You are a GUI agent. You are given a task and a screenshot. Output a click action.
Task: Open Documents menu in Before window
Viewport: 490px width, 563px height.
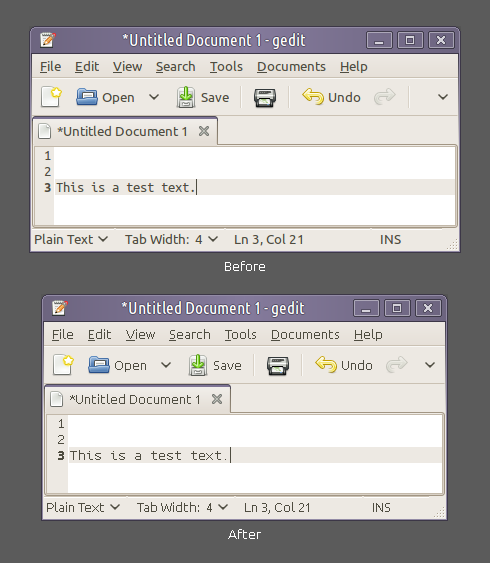[x=291, y=67]
